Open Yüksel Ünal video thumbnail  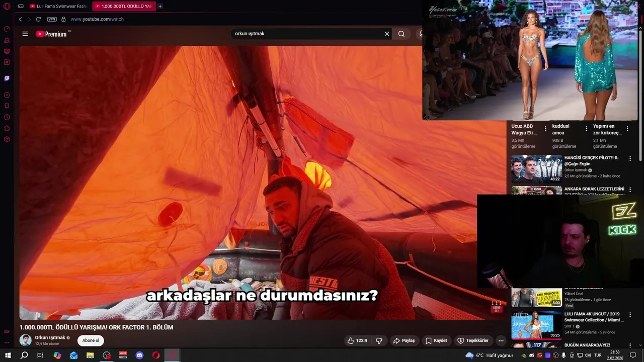tap(536, 297)
